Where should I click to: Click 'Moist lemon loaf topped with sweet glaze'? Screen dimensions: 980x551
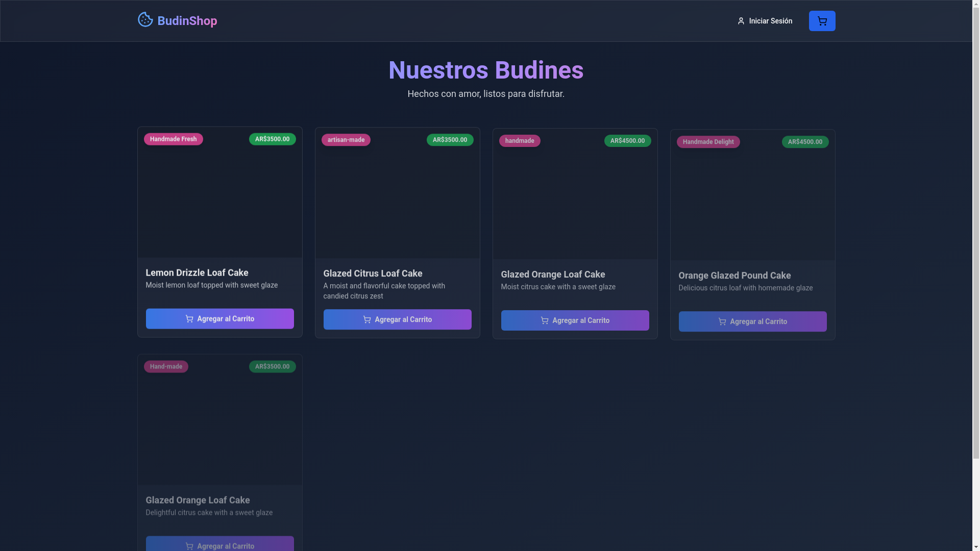(x=211, y=285)
